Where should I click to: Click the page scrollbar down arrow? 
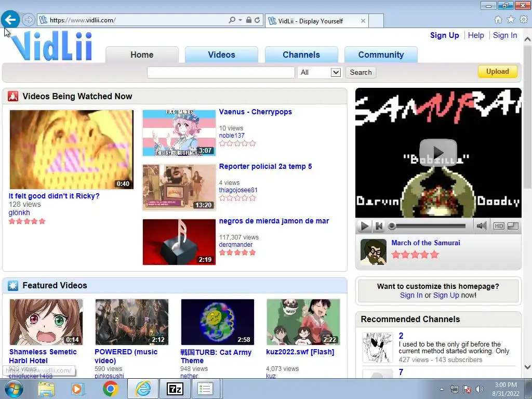coord(527,367)
